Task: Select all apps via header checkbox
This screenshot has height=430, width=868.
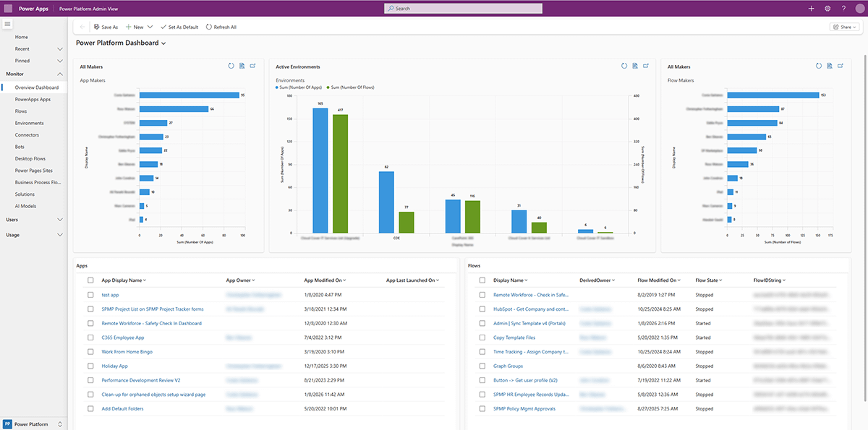Action: [x=90, y=280]
